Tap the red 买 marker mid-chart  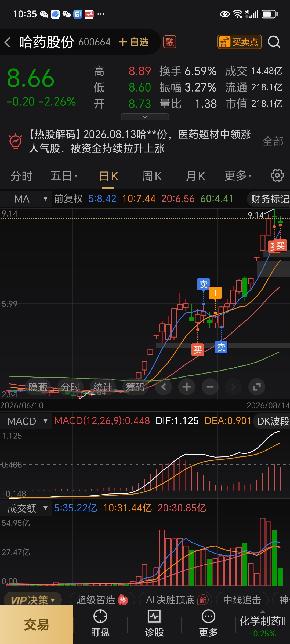[x=198, y=350]
